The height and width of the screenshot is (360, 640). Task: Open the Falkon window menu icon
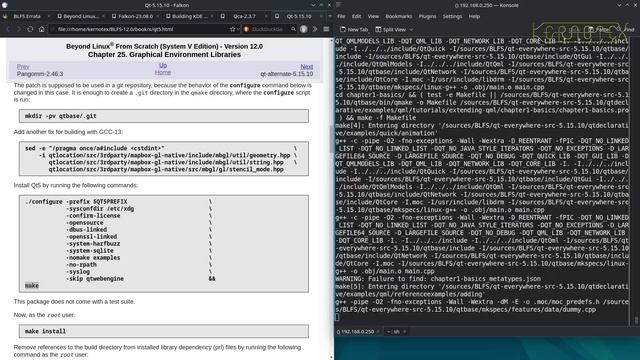point(4,5)
